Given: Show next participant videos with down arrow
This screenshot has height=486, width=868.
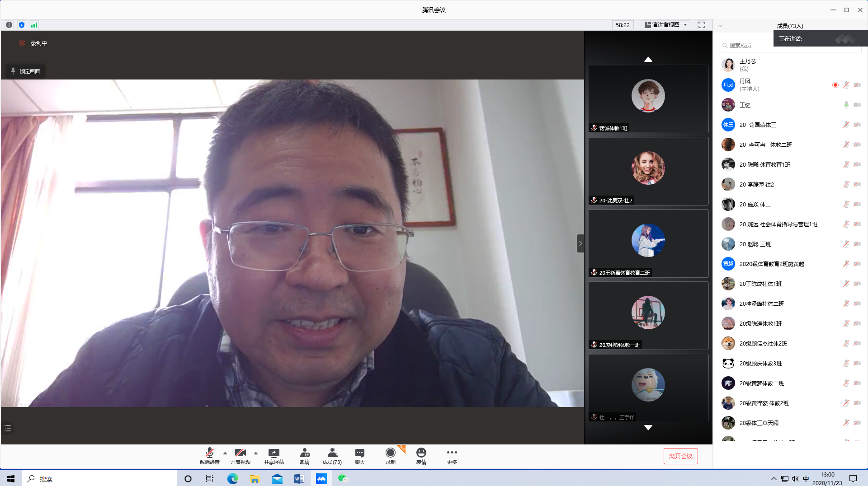Looking at the screenshot, I should (648, 427).
